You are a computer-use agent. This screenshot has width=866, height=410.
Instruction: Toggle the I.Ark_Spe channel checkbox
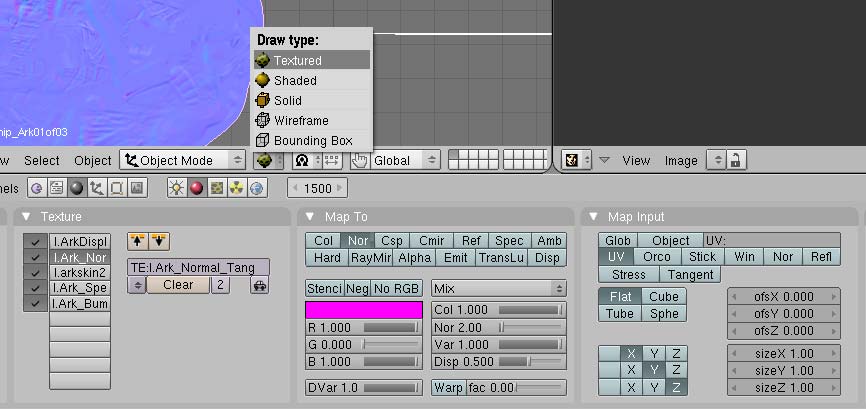pos(36,288)
